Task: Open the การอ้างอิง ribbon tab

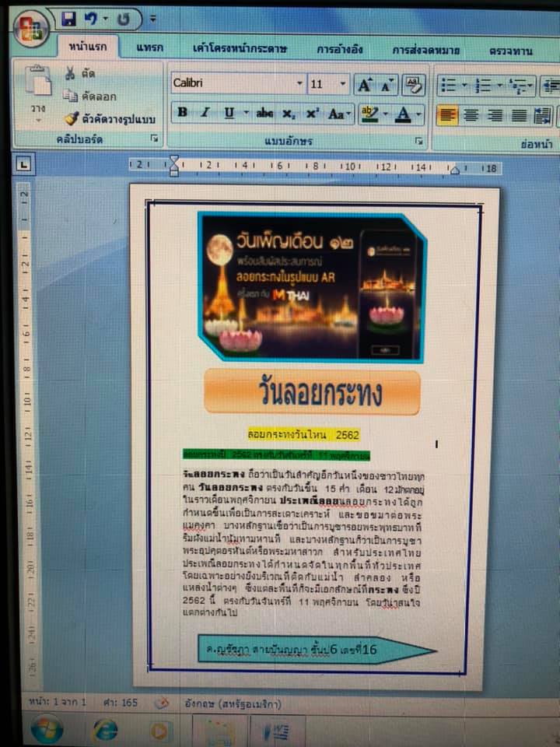Action: [x=339, y=50]
